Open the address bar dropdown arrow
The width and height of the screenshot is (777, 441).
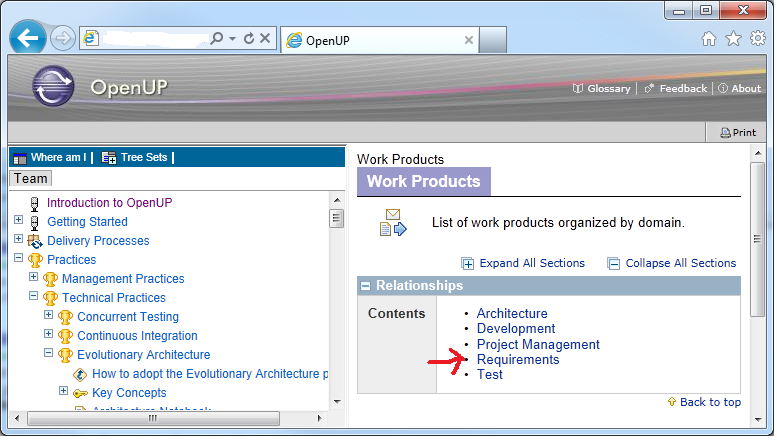[232, 39]
